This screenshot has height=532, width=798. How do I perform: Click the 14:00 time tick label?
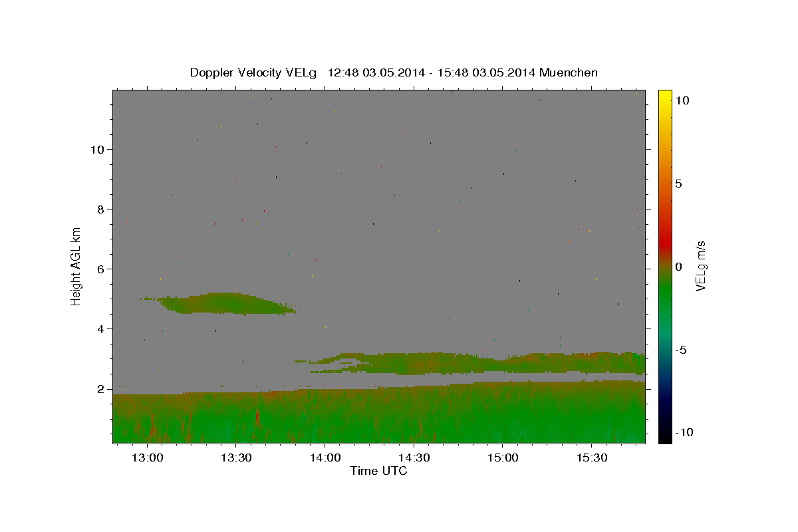point(325,458)
